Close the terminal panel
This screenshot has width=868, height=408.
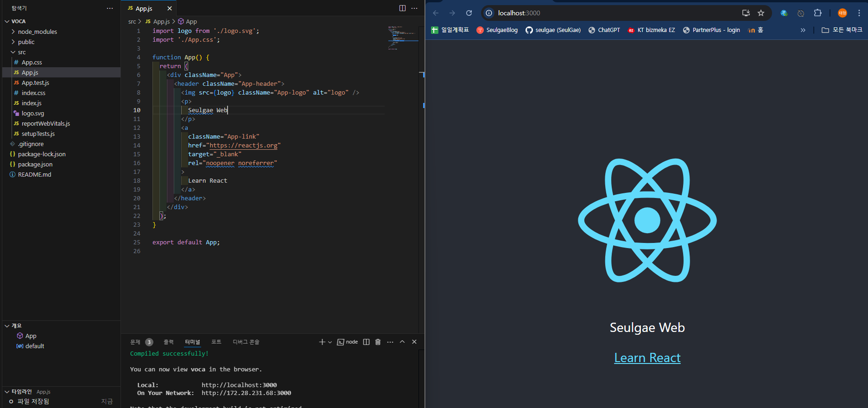coord(414,342)
